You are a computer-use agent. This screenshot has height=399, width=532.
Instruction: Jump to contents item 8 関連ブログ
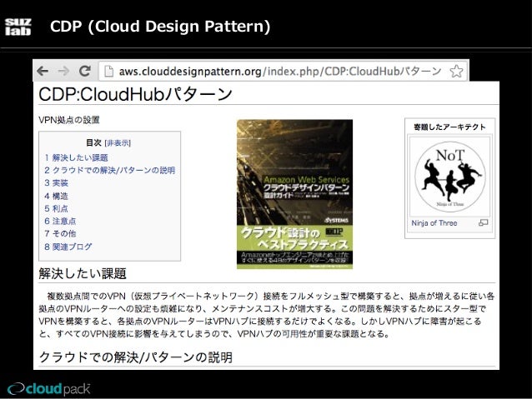click(68, 247)
